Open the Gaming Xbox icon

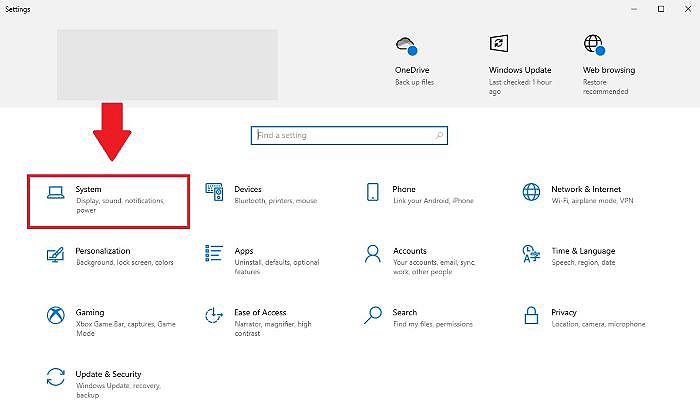[56, 316]
